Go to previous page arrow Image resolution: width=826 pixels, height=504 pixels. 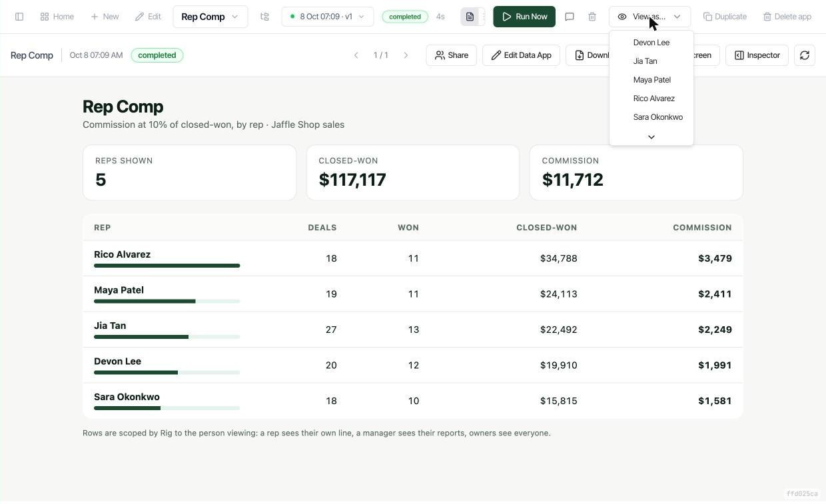[356, 55]
